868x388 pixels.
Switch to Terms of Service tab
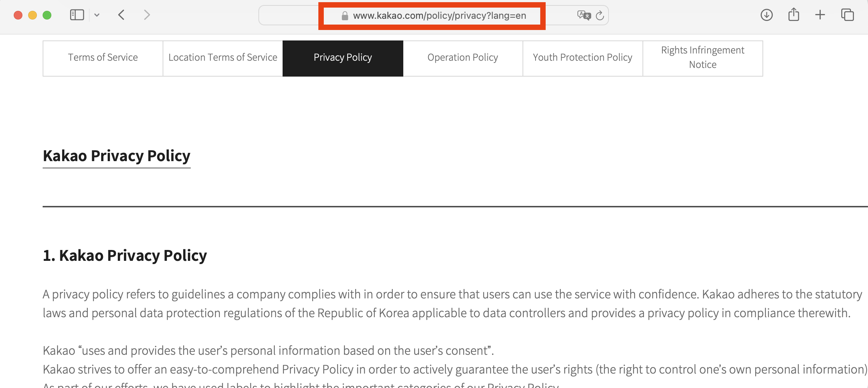(103, 58)
